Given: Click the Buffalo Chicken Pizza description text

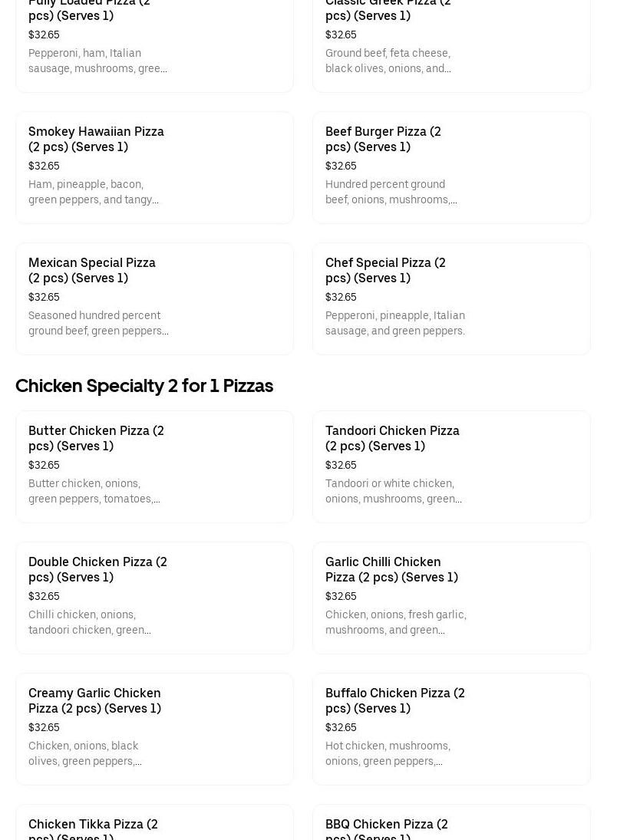Looking at the screenshot, I should 388,753.
